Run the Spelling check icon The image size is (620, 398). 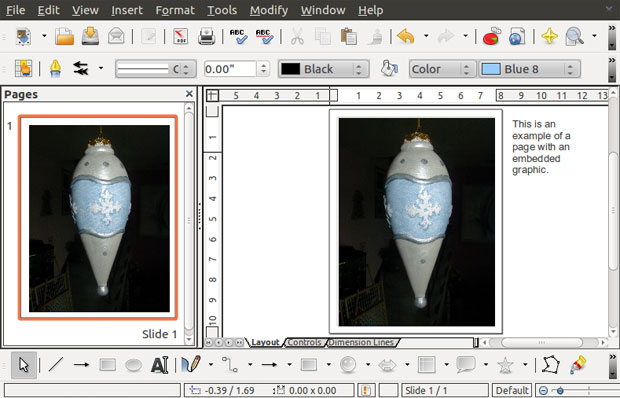(239, 36)
